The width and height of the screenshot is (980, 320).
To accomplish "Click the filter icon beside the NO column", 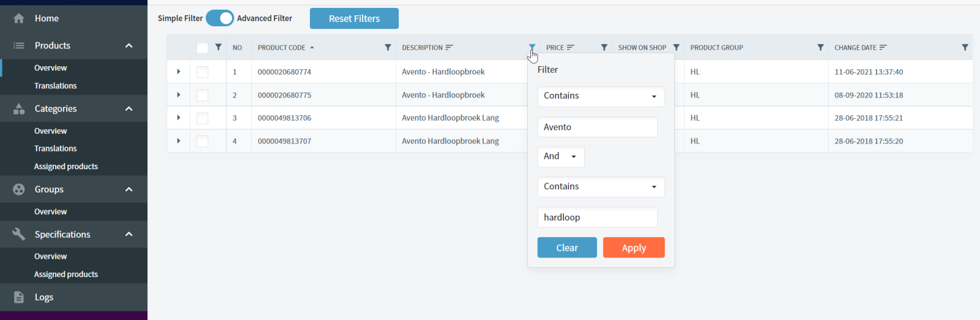I will tap(218, 47).
